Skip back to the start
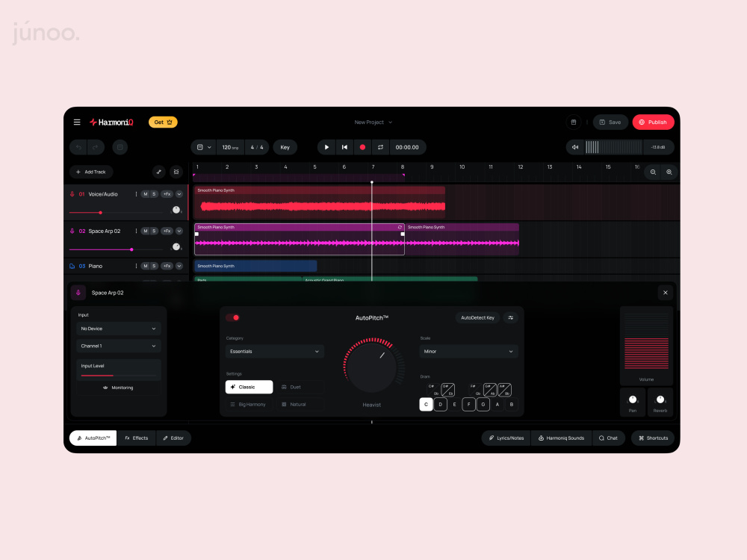747x560 pixels. point(344,147)
